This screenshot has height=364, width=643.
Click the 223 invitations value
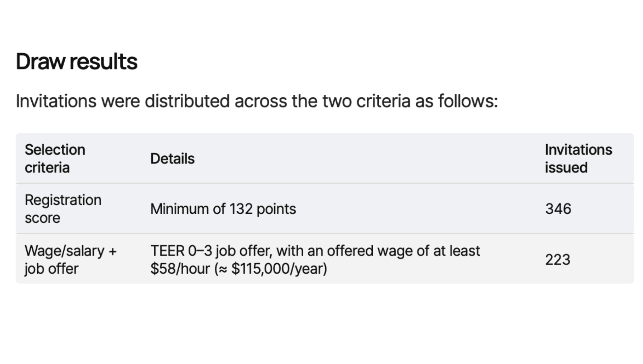click(558, 260)
